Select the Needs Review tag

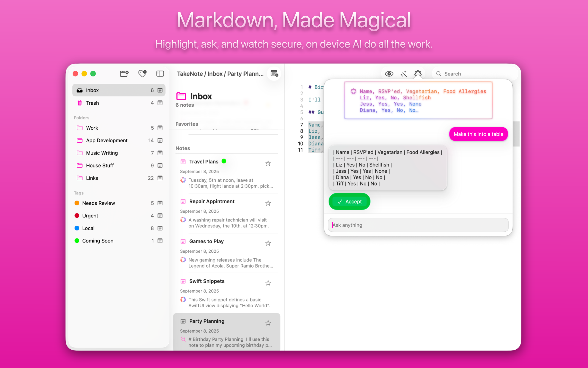coord(119,203)
